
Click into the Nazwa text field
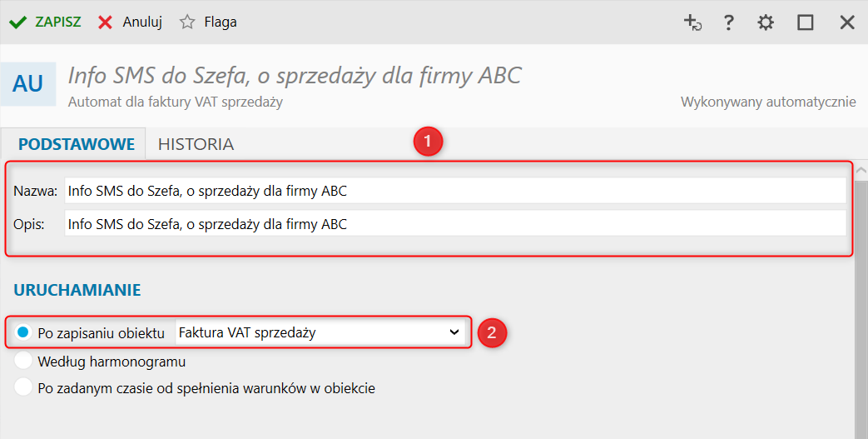(454, 191)
